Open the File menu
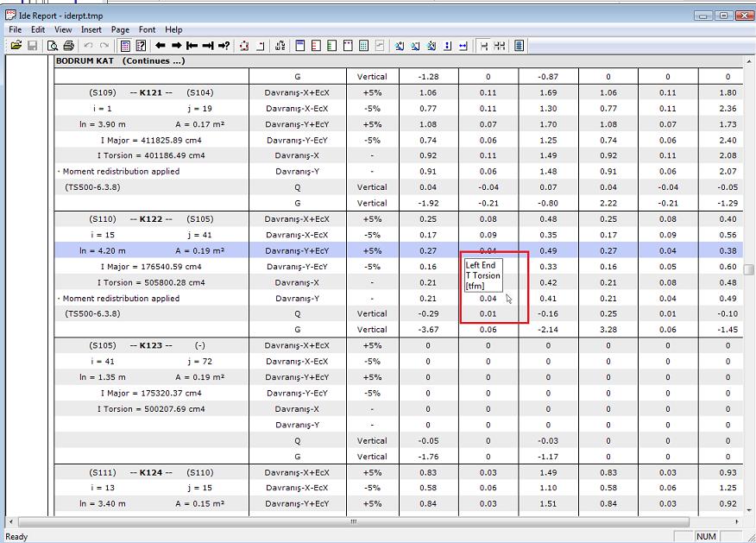The image size is (756, 543). 15,29
